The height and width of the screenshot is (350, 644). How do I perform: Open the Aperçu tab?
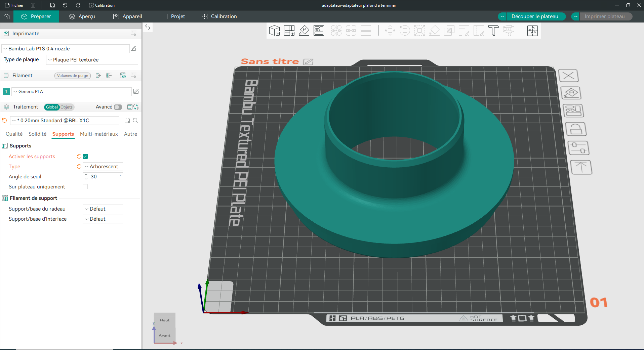pos(82,16)
